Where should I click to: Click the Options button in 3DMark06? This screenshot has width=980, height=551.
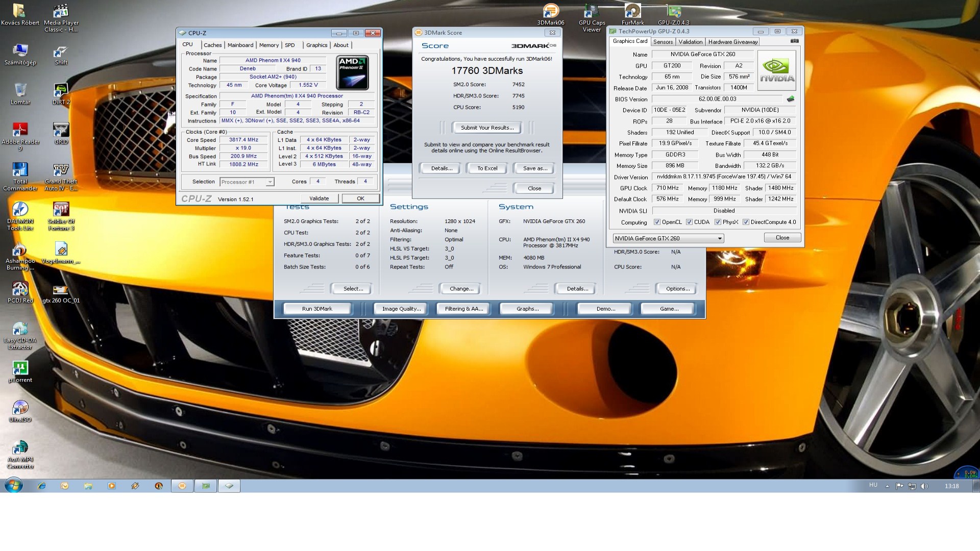click(677, 289)
